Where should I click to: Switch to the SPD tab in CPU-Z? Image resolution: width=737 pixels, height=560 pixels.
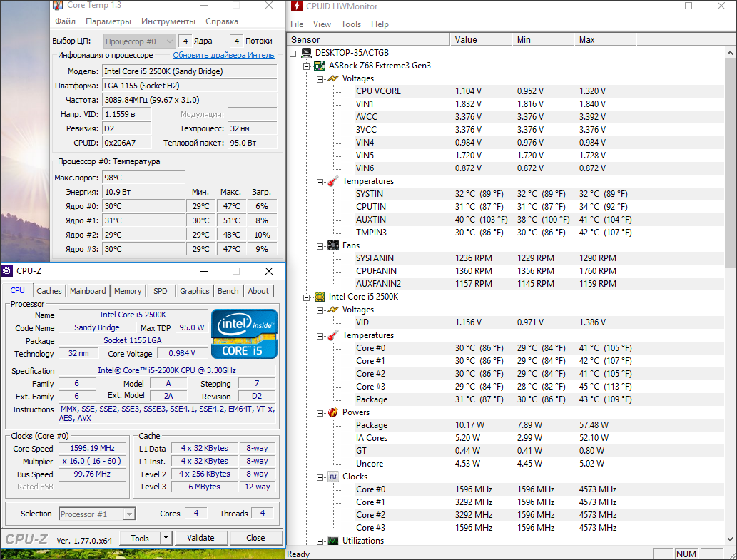pyautogui.click(x=161, y=291)
